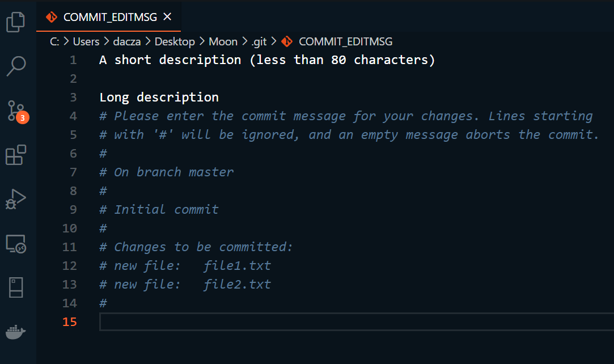Click the icon above the Docker whale
Screen dimensions: 614x364
click(16, 288)
